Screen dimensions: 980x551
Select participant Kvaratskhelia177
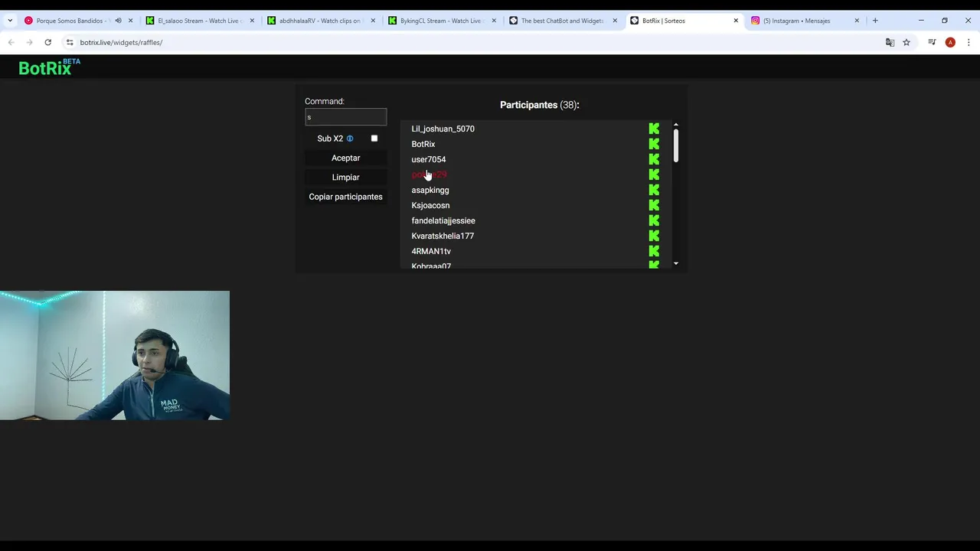tap(443, 236)
